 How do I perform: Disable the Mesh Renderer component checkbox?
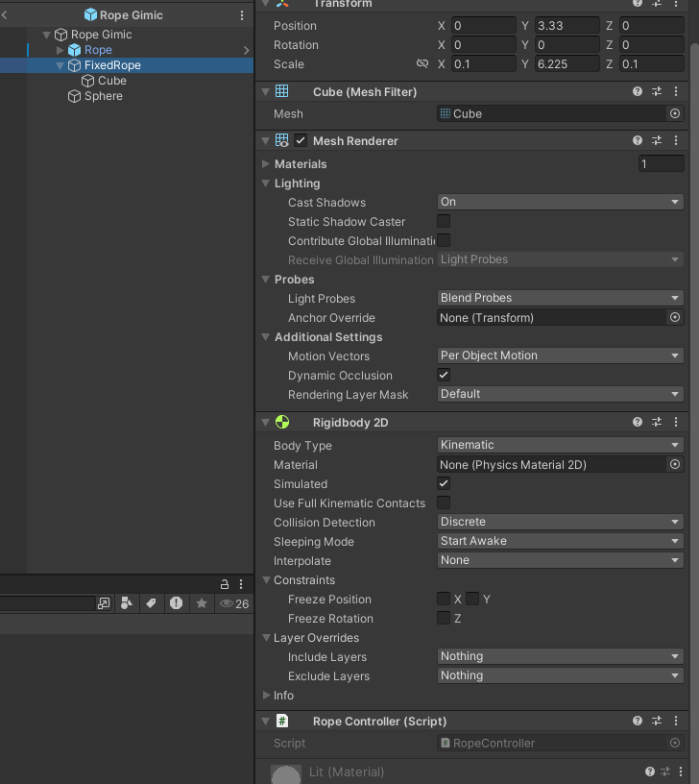coord(301,140)
